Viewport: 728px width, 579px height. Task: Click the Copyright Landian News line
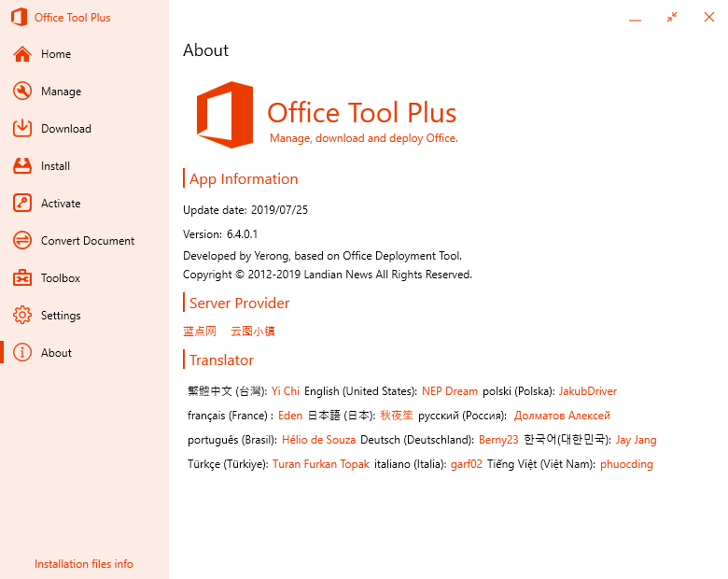pyautogui.click(x=328, y=275)
